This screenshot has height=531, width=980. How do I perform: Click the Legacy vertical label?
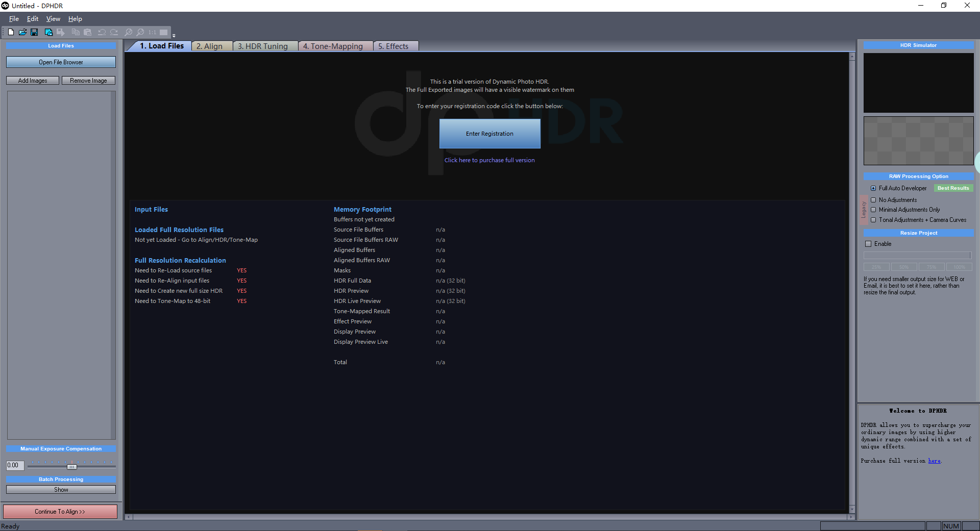coord(864,210)
